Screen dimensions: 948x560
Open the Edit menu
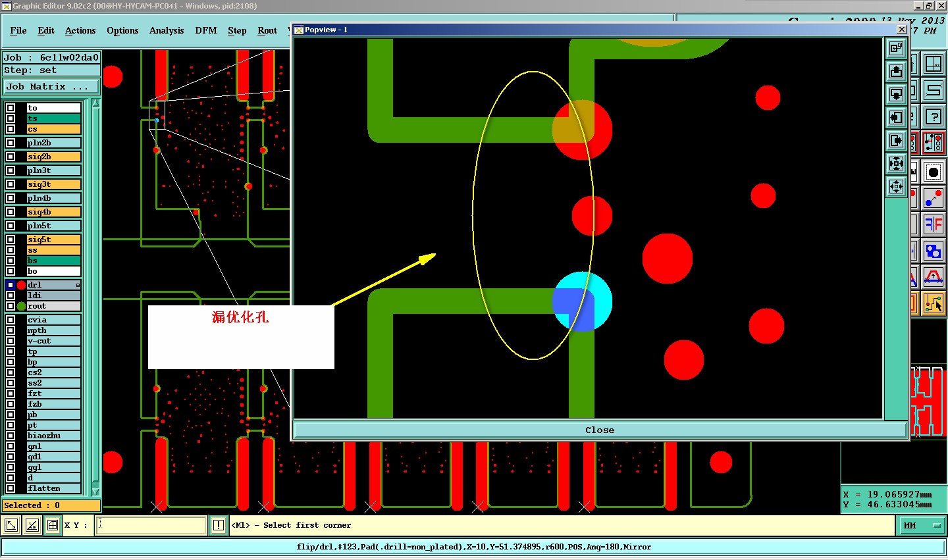(x=46, y=30)
